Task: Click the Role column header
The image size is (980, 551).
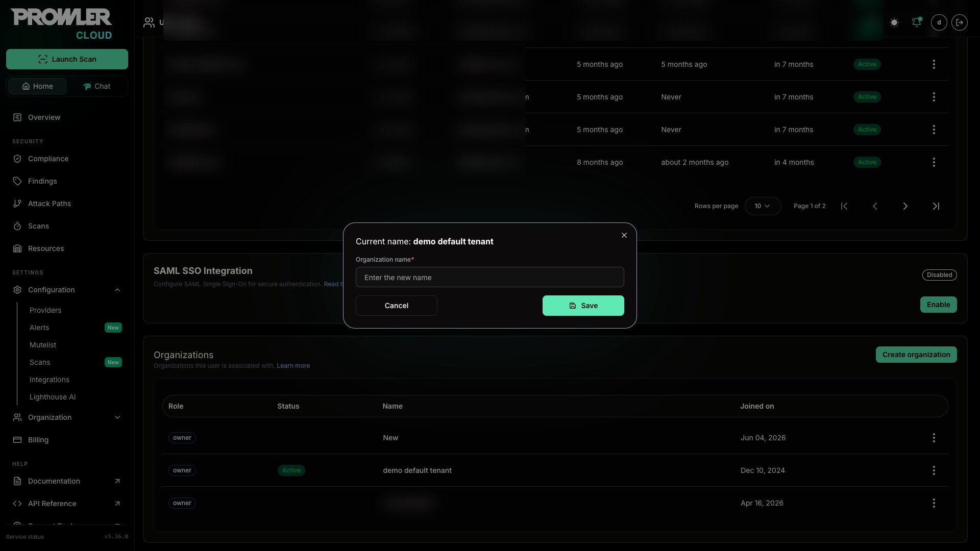Action: pyautogui.click(x=176, y=406)
